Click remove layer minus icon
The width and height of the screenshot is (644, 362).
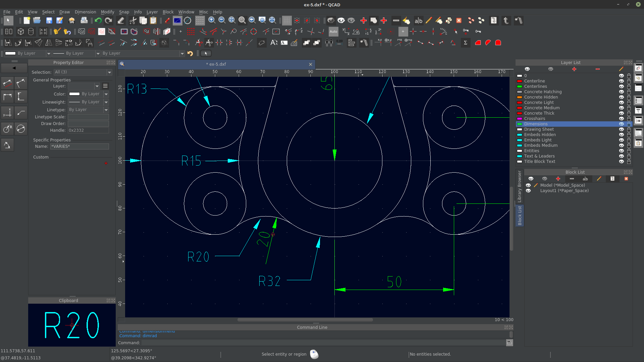pos(598,69)
